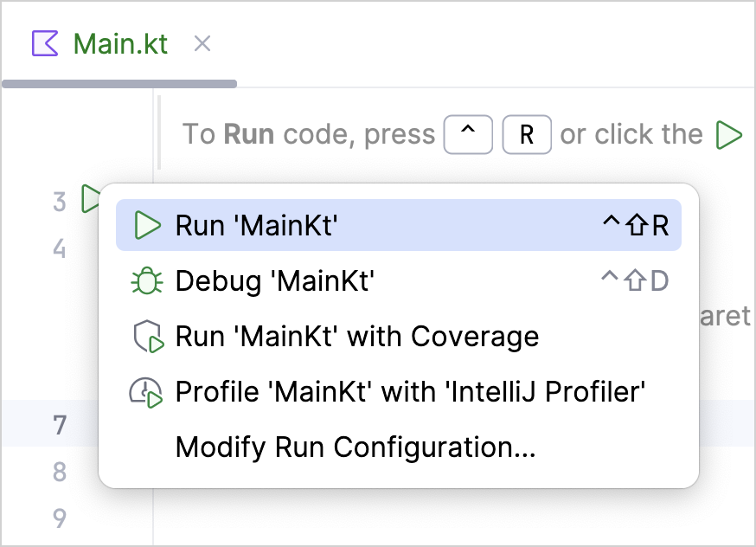Click line number 7 in the gutter
Image resolution: width=756 pixels, height=547 pixels.
click(60, 425)
